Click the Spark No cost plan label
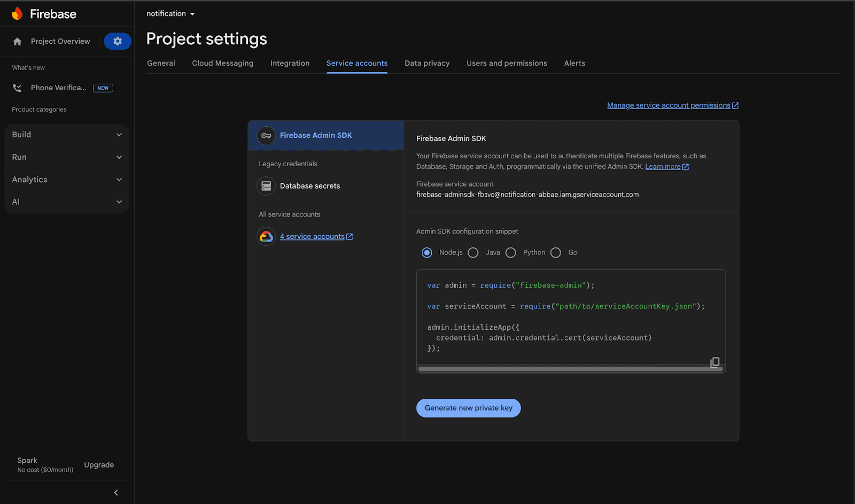 [x=45, y=465]
